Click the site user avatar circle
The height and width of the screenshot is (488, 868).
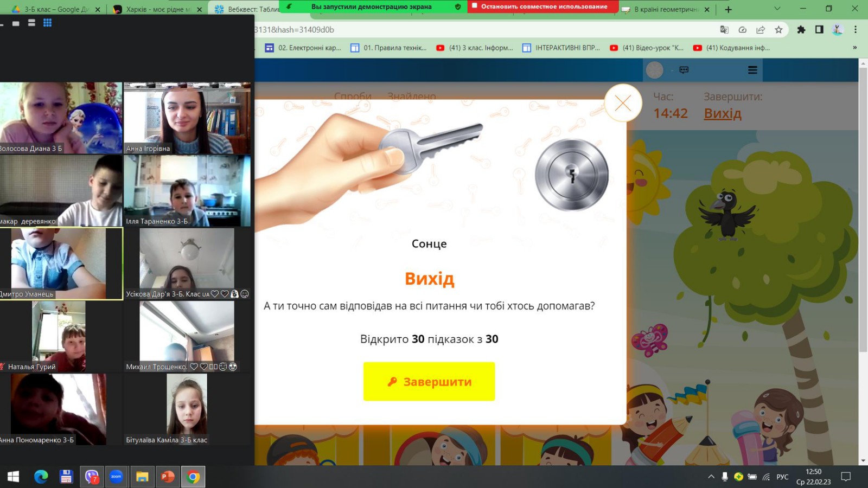pos(655,70)
